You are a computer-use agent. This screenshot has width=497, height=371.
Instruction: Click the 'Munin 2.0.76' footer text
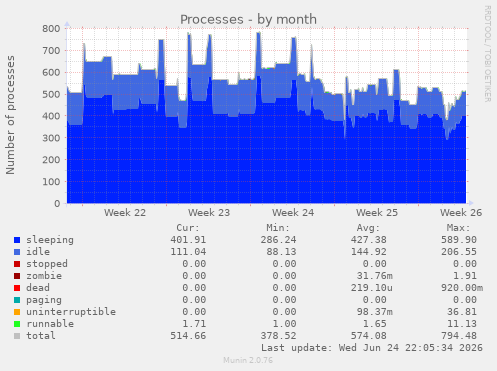click(x=248, y=360)
